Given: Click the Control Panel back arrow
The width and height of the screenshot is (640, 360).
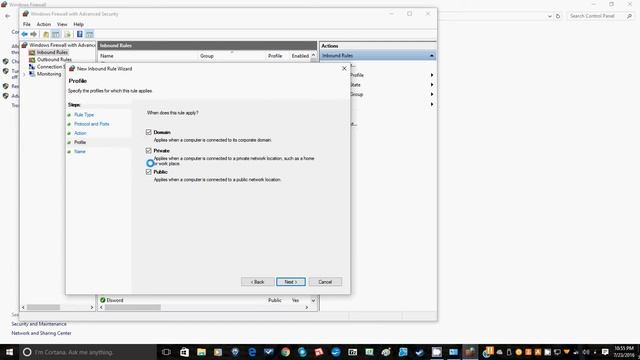Looking at the screenshot, I should coord(8,16).
